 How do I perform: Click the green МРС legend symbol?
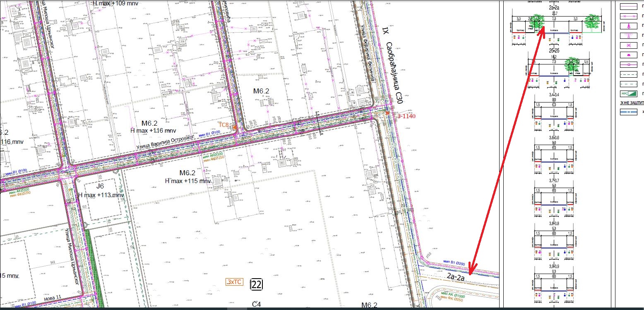coord(628,93)
